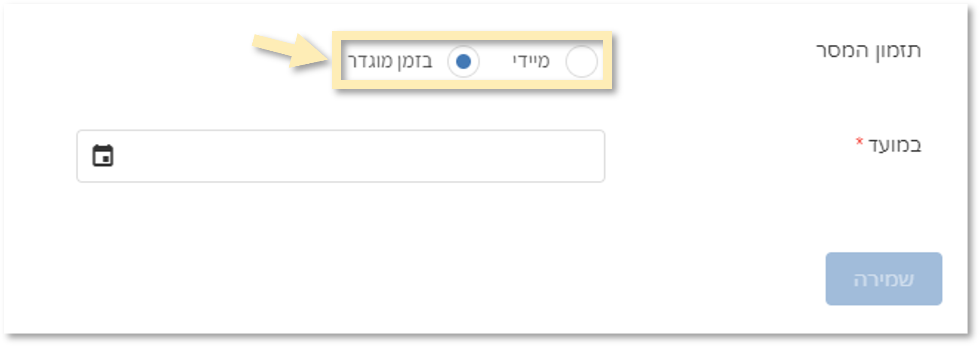Click the תזמון המסר heading label

[x=868, y=51]
